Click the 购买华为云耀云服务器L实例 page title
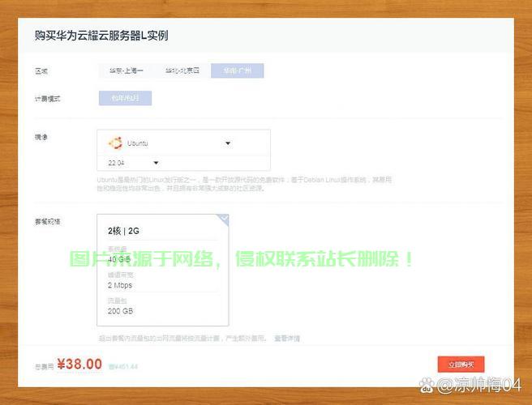This screenshot has height=405, width=532. point(101,36)
